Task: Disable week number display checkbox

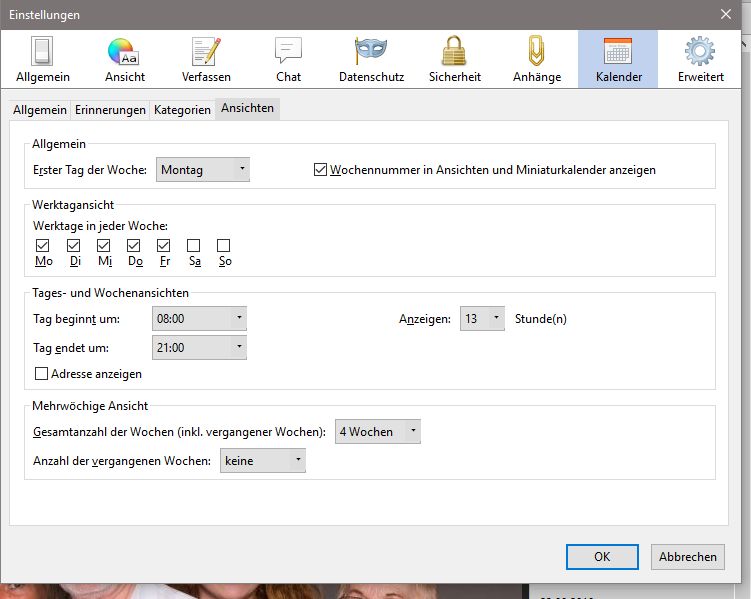Action: [321, 170]
